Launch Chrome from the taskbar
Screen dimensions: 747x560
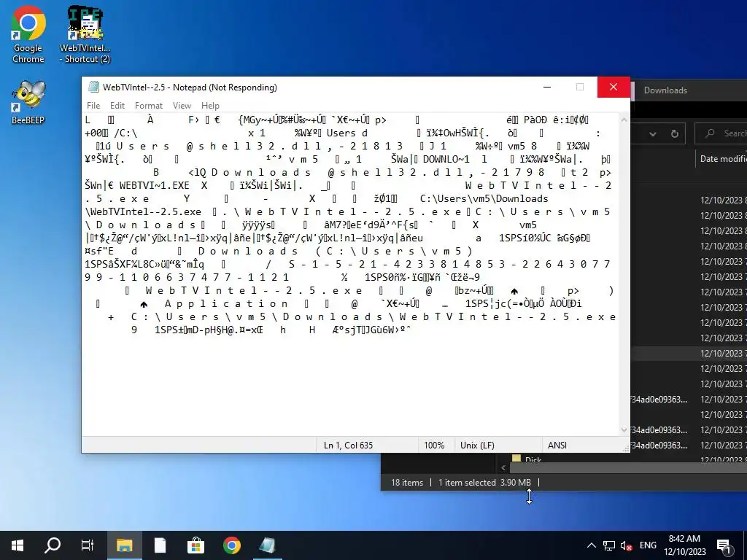pos(231,545)
